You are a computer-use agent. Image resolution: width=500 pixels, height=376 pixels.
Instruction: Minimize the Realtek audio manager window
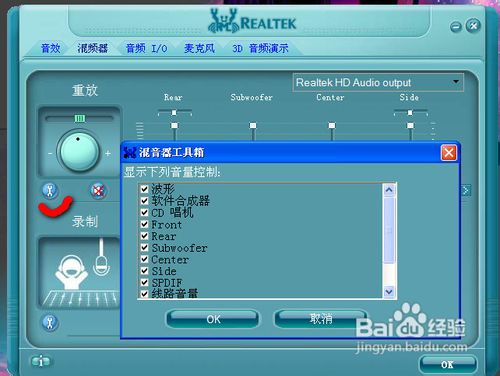click(456, 26)
